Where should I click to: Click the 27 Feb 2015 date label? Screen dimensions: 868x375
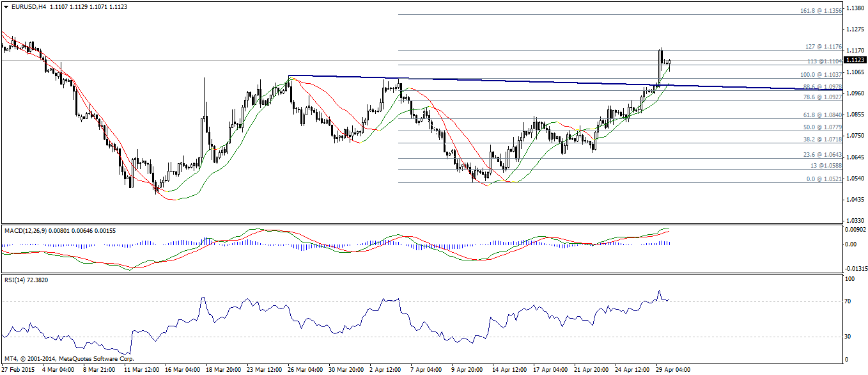pyautogui.click(x=18, y=370)
